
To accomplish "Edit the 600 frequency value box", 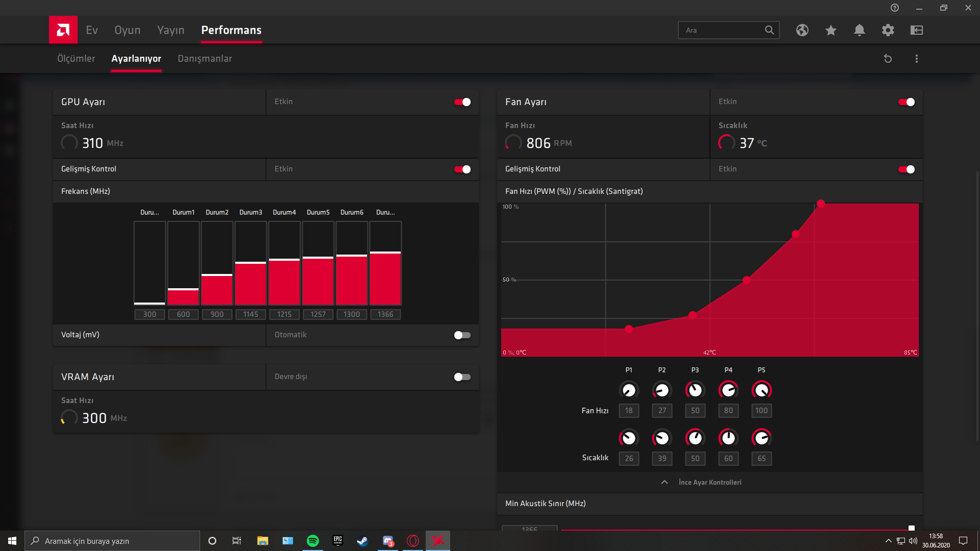I will coord(183,314).
